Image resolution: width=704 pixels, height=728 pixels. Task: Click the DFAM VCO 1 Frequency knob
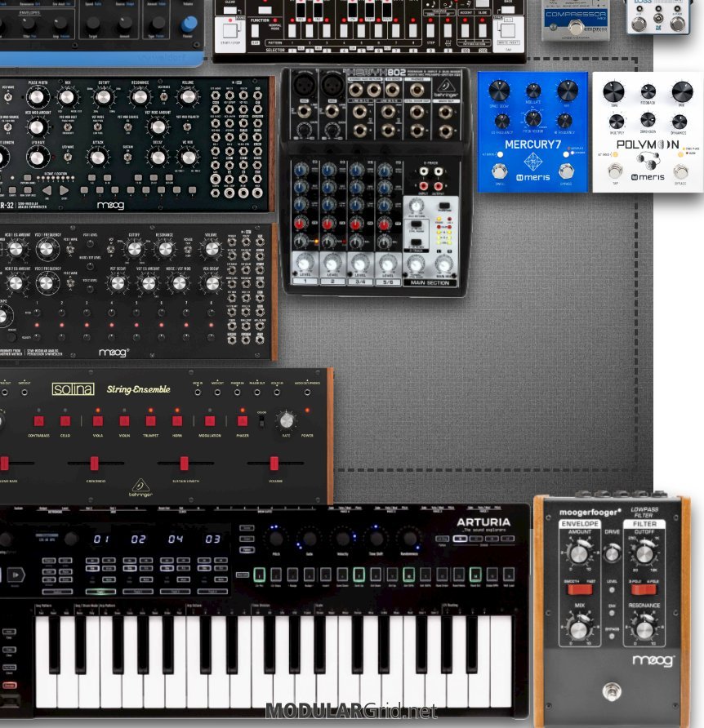(x=47, y=249)
